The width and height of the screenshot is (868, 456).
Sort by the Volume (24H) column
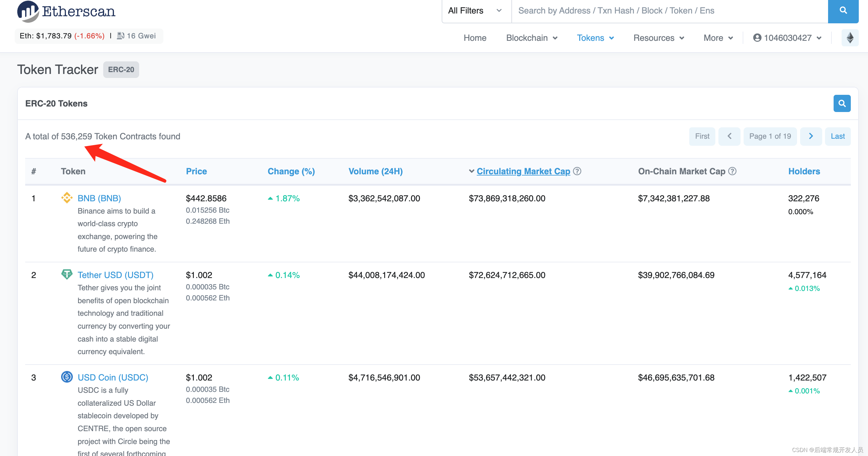375,171
